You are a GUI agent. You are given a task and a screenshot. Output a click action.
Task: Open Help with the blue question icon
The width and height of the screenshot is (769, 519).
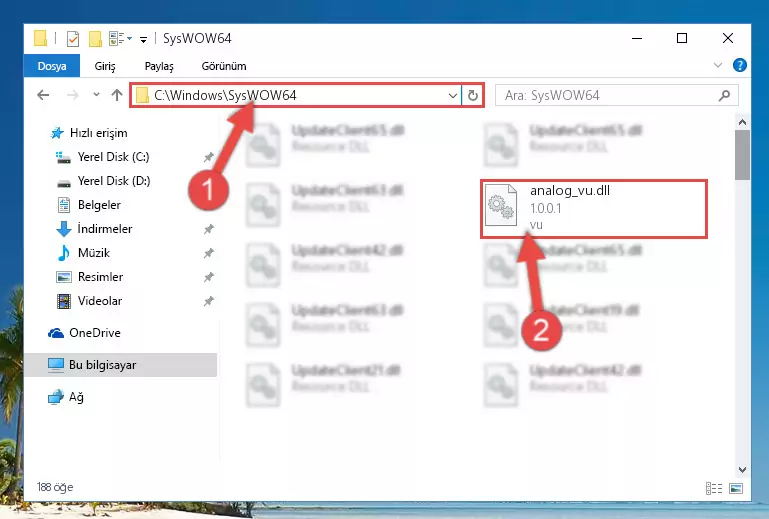pos(740,65)
